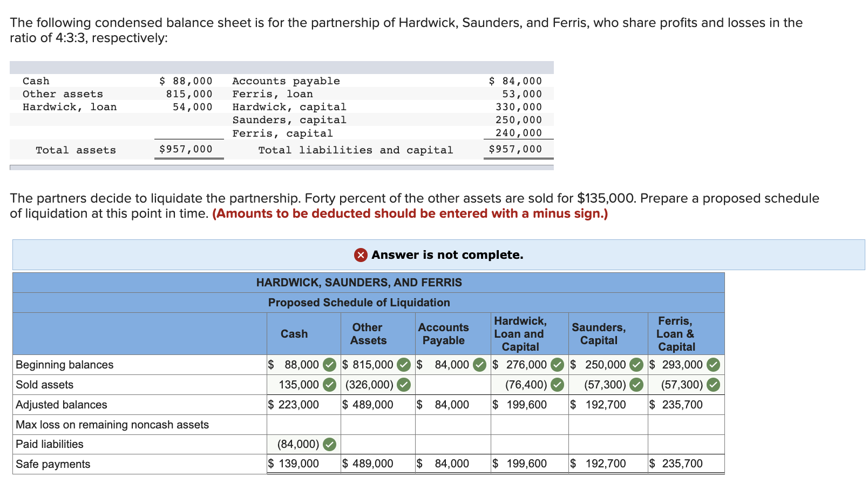Select the Accounts Payable column header
868x496 pixels.
click(x=443, y=334)
